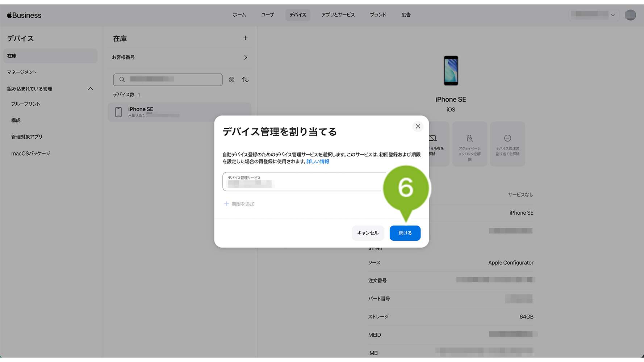Viewport: 644px width, 362px height.
Task: Select ブループリント in the sidebar
Action: click(26, 104)
